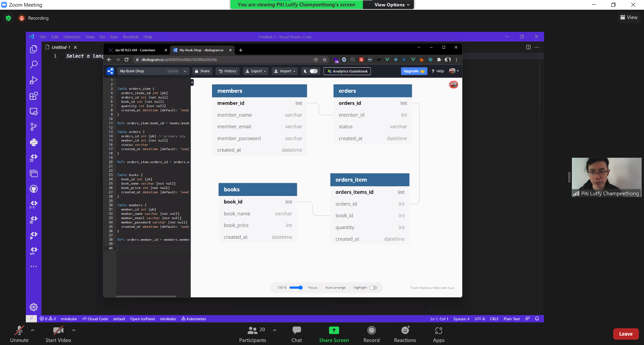Toggle dark mode switch in dbdiagram toolbar
644x345 pixels.
tap(314, 71)
